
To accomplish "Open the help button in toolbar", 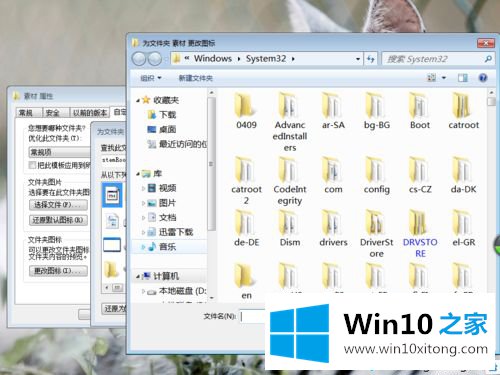I will click(x=482, y=78).
